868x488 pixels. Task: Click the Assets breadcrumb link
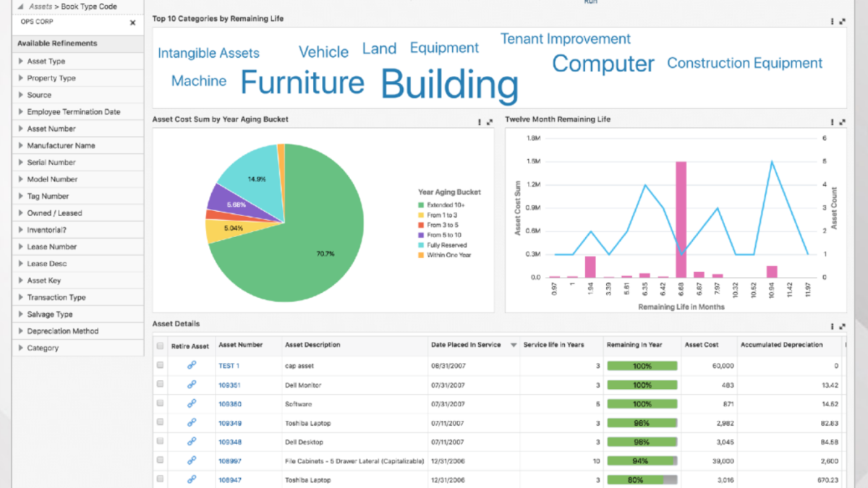click(x=41, y=7)
